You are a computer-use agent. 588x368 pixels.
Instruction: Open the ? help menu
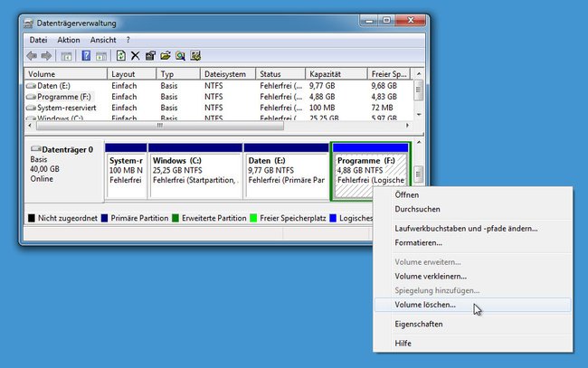tap(128, 40)
